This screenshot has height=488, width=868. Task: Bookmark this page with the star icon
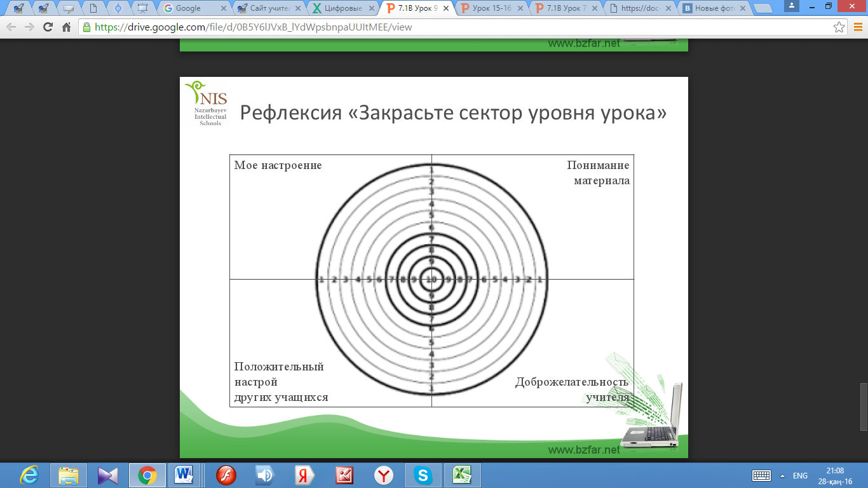point(839,28)
